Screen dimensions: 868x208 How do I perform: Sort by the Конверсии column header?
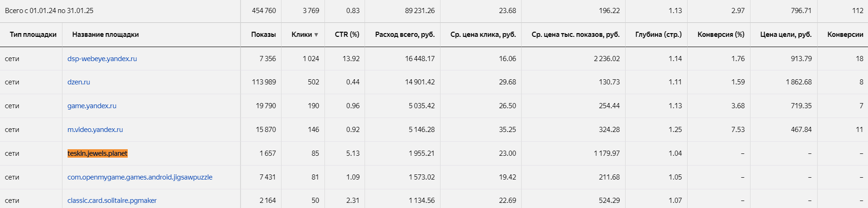pos(845,35)
